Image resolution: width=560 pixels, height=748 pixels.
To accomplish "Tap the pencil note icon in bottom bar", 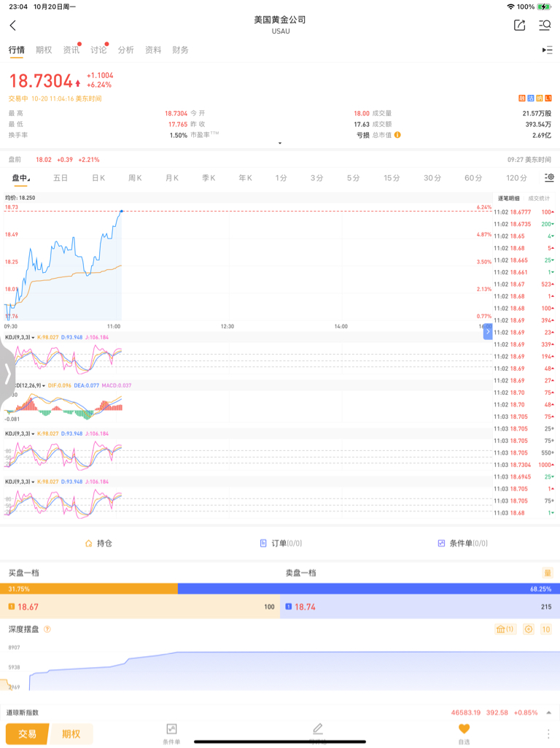I will pos(318,729).
